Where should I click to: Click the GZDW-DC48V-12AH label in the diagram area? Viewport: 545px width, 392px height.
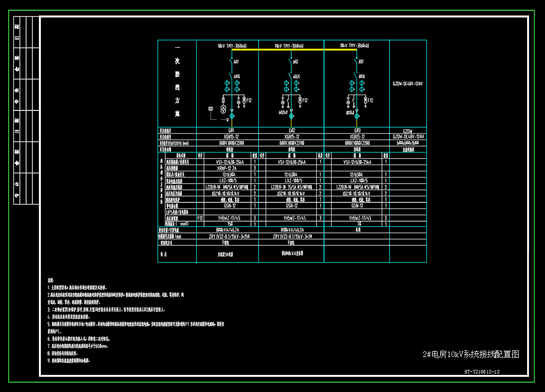[408, 84]
